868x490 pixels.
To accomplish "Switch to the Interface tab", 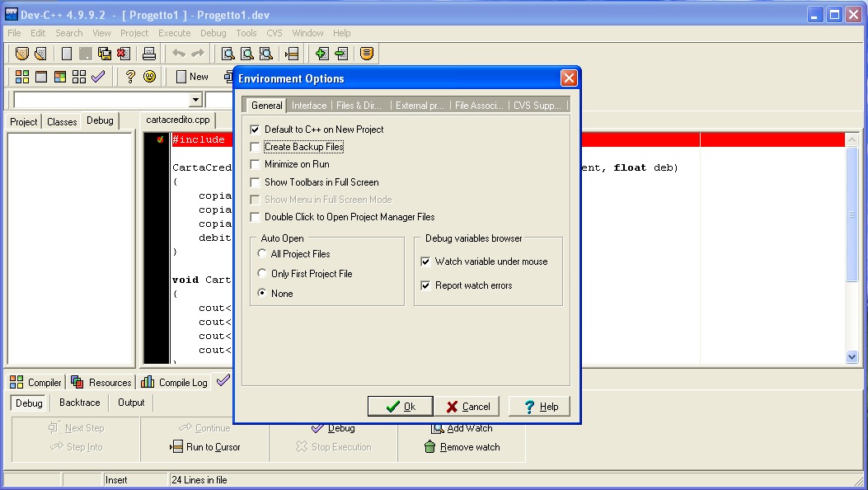I will (x=309, y=106).
